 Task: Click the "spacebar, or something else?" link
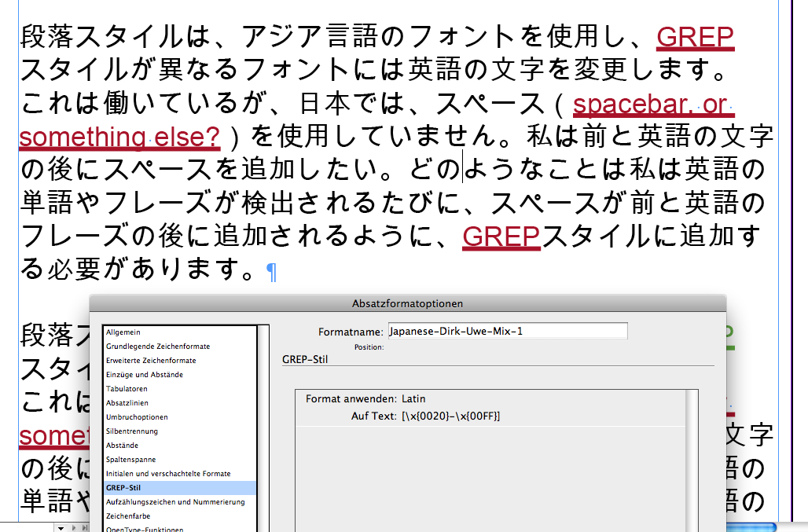point(652,103)
